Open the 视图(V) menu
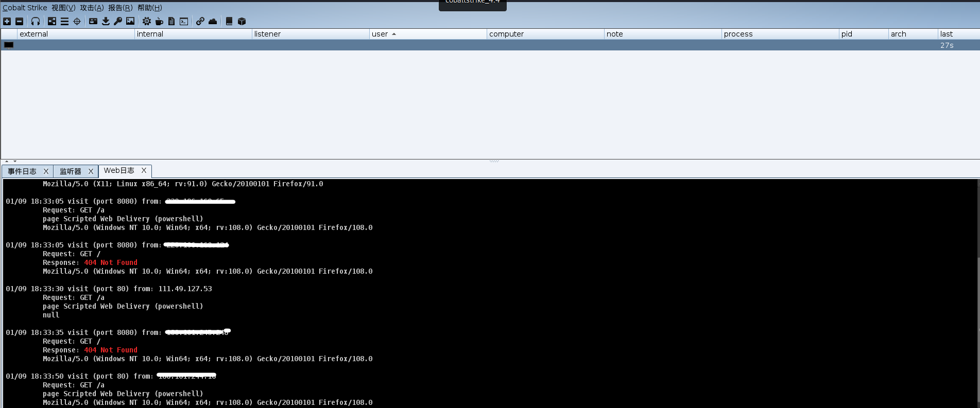 63,8
